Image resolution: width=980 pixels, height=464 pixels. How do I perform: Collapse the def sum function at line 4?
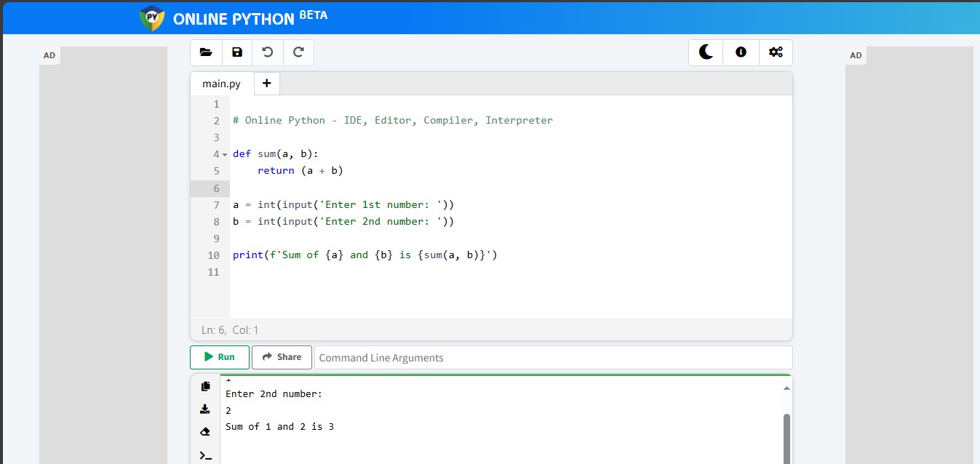point(225,154)
